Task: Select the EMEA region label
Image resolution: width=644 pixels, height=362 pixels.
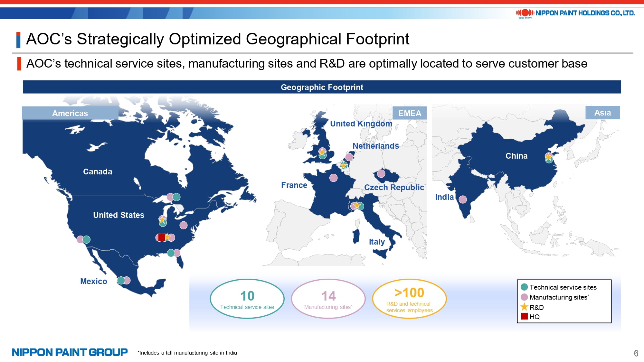Action: pyautogui.click(x=410, y=113)
